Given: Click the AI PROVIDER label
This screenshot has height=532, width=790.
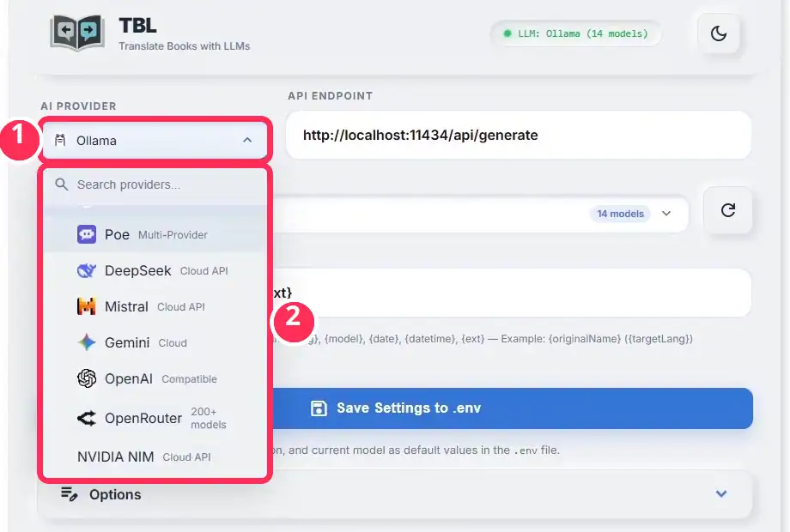Looking at the screenshot, I should tap(79, 106).
